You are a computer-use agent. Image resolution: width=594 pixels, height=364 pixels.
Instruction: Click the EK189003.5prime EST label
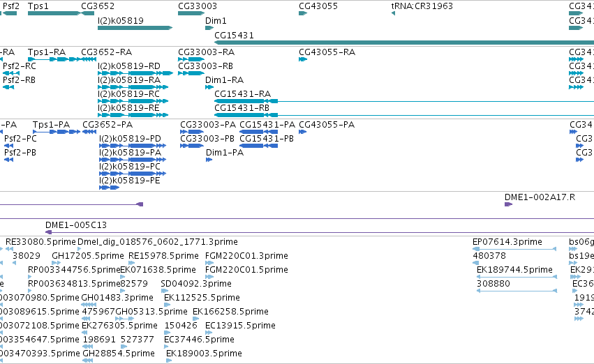pyautogui.click(x=204, y=354)
